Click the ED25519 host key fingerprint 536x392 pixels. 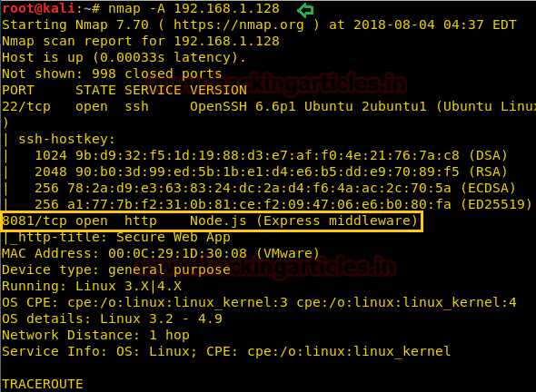tap(259, 204)
